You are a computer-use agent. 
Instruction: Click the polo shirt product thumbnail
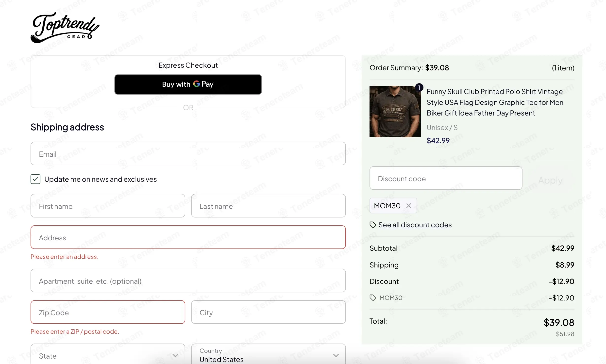(395, 112)
